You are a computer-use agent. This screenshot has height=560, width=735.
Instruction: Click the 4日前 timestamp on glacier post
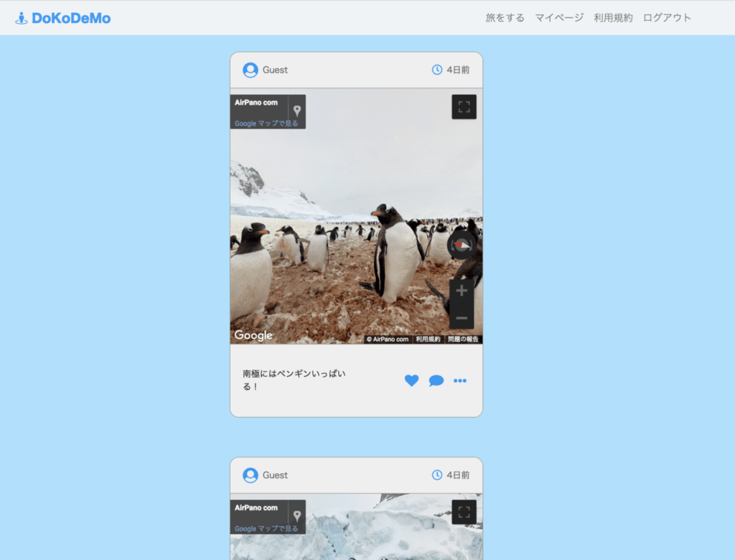(x=458, y=475)
